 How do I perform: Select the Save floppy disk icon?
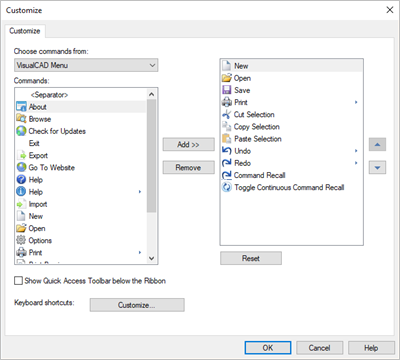point(227,90)
